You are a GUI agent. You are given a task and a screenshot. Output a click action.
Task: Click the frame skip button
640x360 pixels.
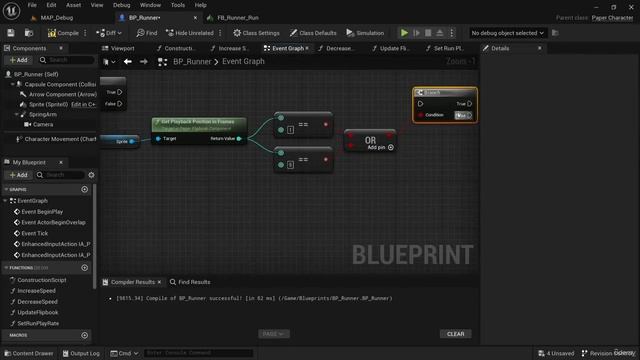coord(416,33)
